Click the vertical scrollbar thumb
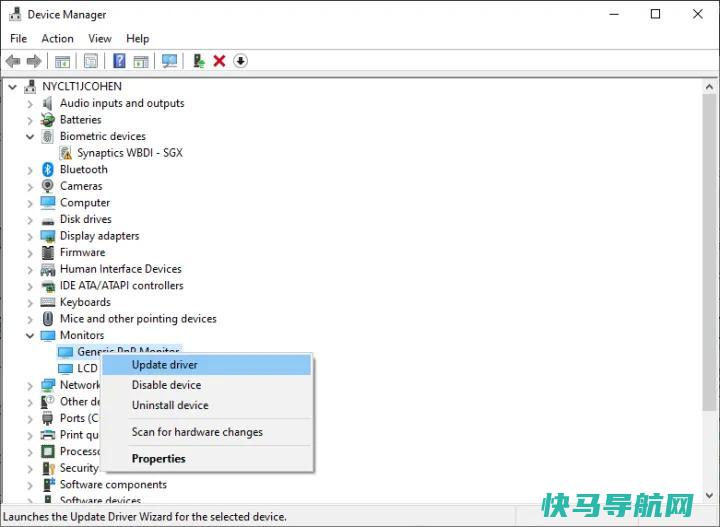Image resolution: width=720 pixels, height=527 pixels. point(709,252)
